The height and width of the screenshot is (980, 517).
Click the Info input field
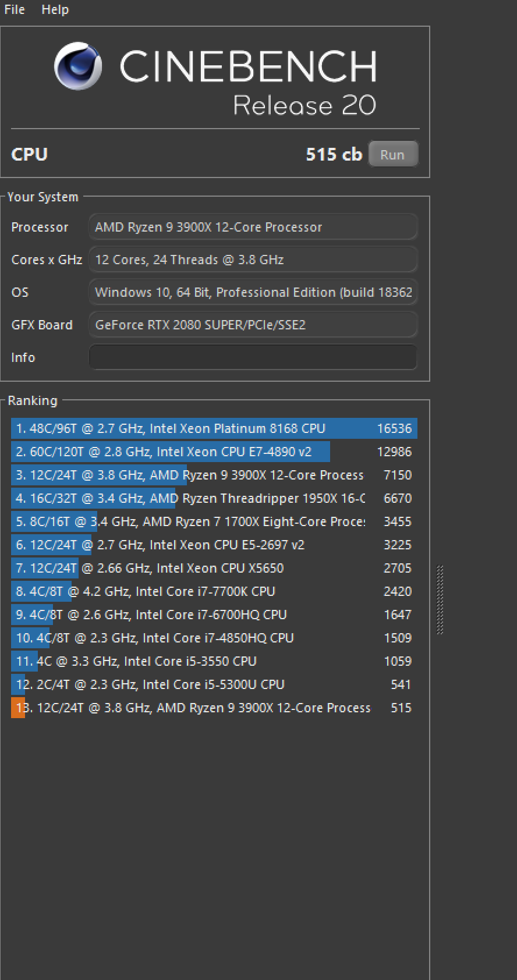coord(253,357)
